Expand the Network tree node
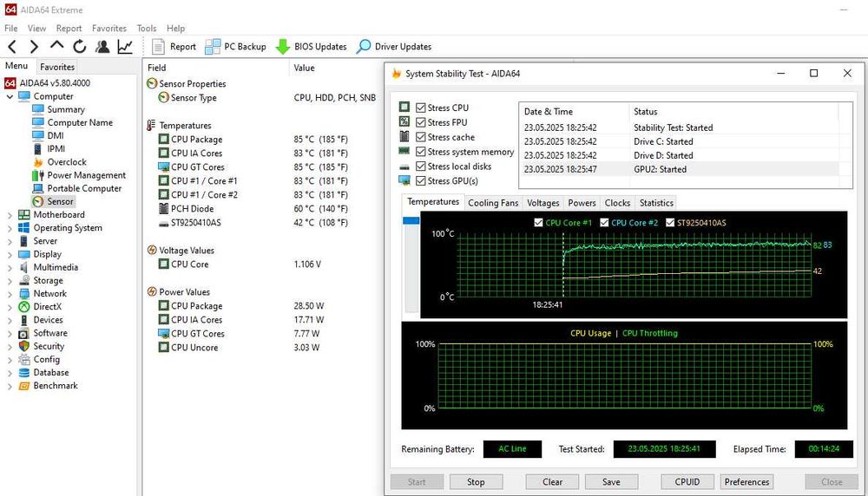The height and width of the screenshot is (496, 868). (10, 294)
